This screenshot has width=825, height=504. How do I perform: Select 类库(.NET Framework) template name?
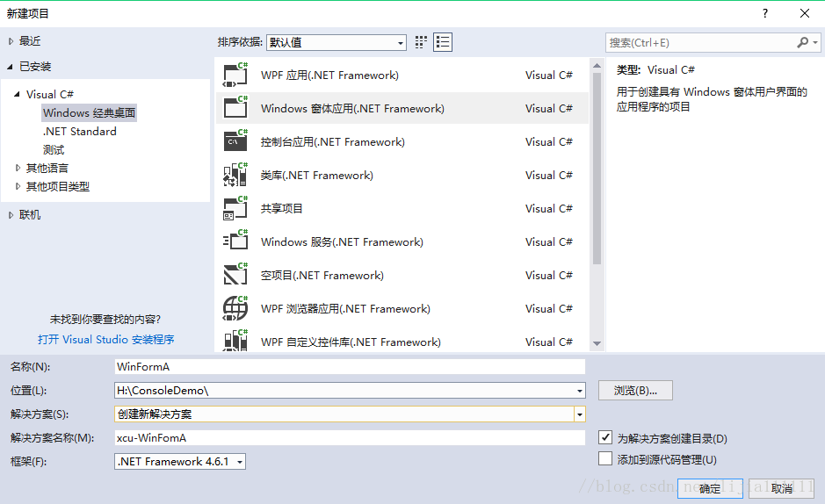pyautogui.click(x=317, y=175)
